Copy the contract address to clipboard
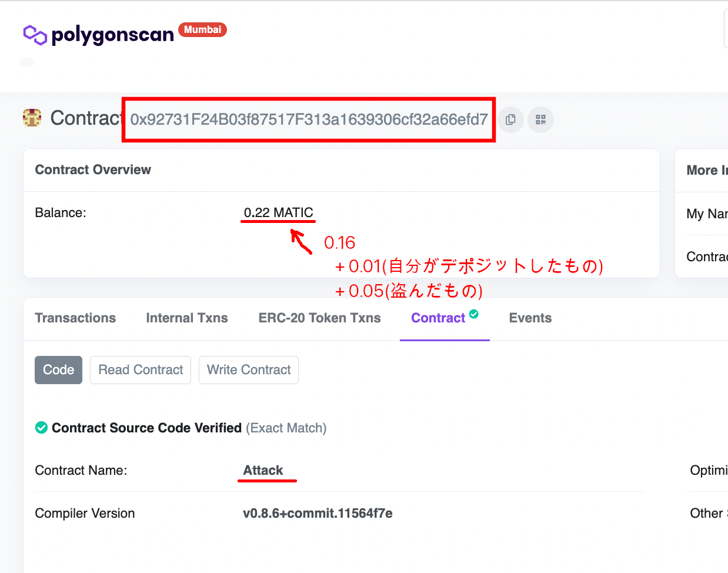The image size is (728, 573). coord(511,119)
